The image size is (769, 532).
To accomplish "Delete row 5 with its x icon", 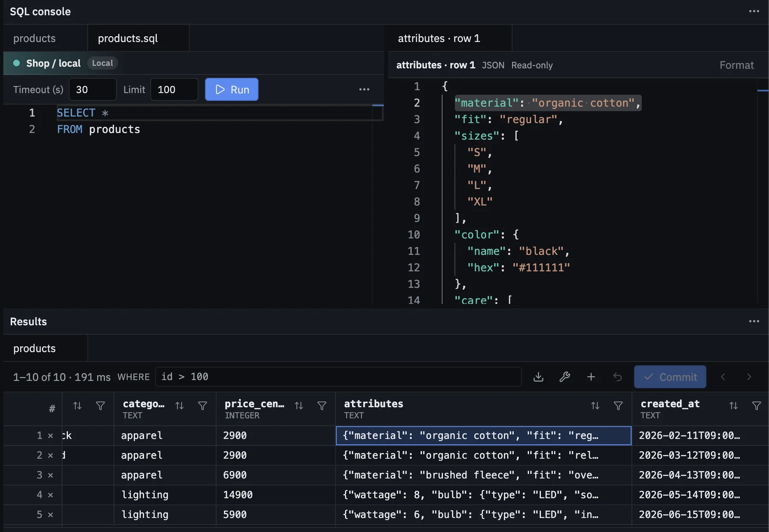I will tap(50, 514).
